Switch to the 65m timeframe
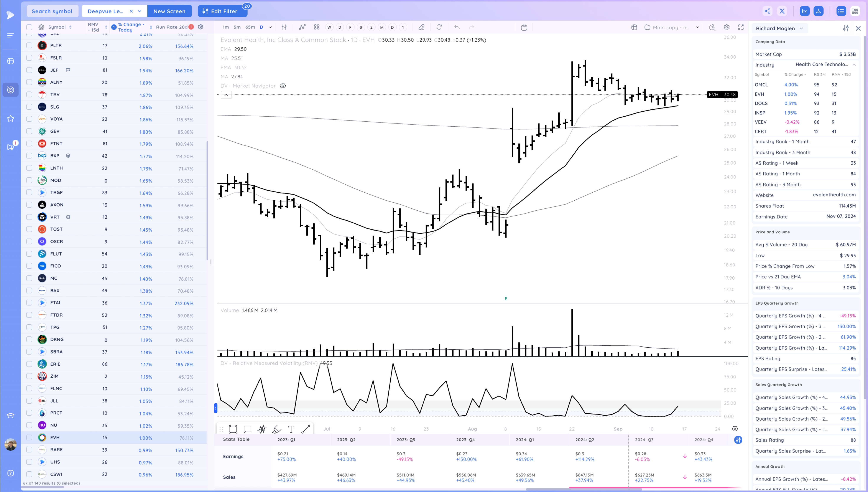Viewport: 868px width, 492px height. 250,27
